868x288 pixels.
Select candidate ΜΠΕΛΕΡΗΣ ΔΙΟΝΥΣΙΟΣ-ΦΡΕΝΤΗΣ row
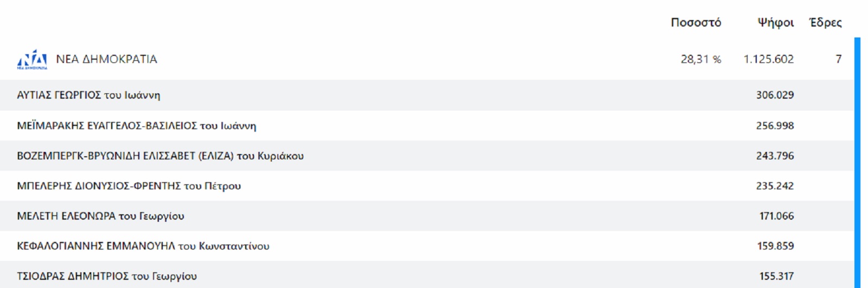click(x=427, y=186)
